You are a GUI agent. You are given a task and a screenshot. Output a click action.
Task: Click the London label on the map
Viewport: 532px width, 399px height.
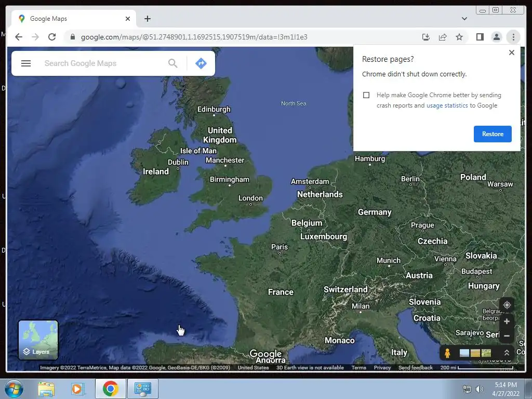250,198
